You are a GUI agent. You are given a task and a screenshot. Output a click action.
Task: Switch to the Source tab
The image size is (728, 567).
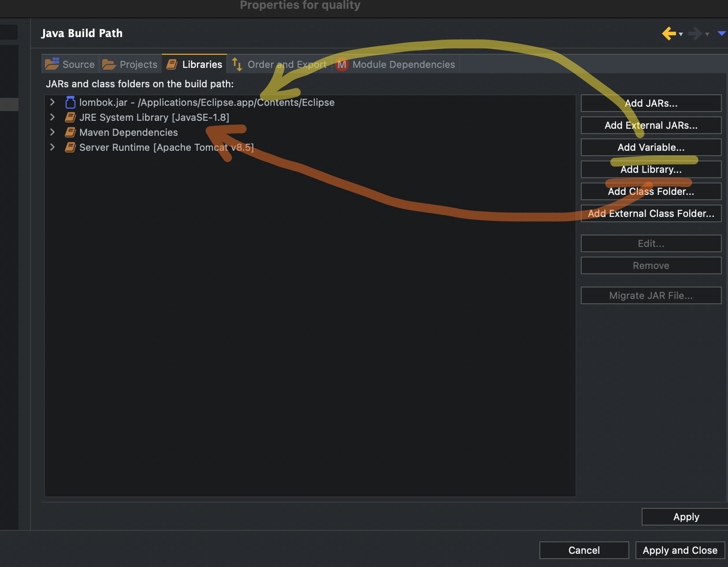[70, 64]
